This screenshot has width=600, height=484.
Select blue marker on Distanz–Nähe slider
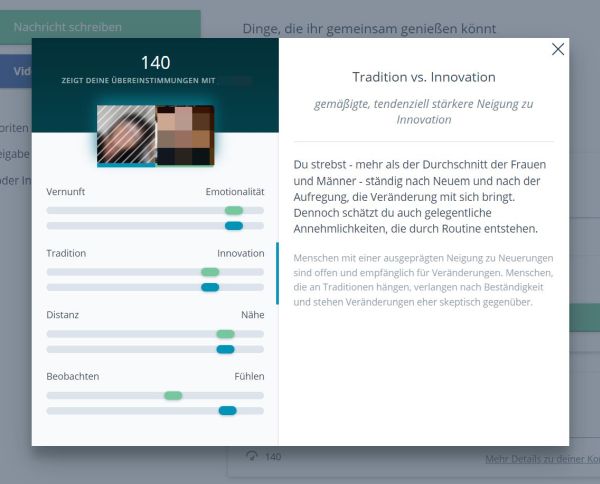coord(225,349)
